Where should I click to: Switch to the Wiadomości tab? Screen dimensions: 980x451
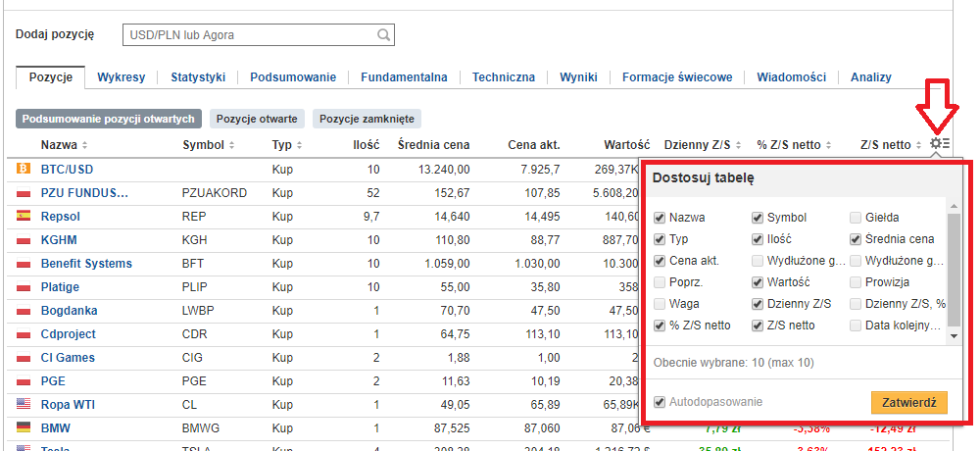point(791,77)
